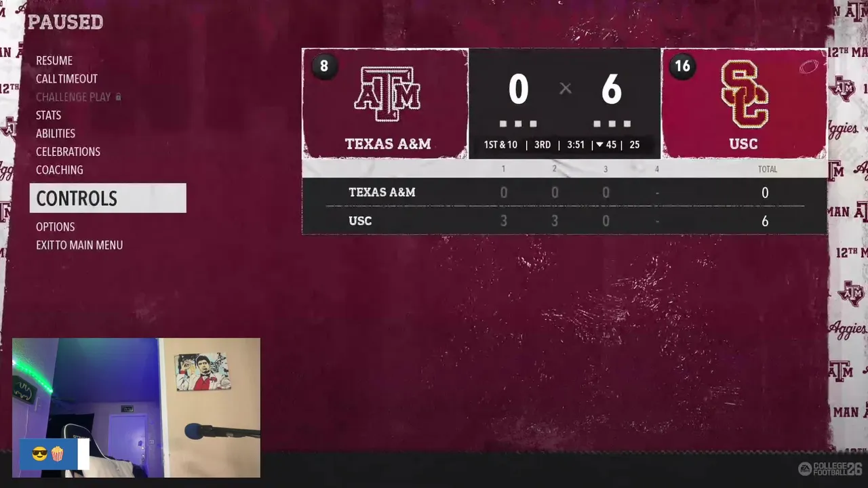
Task: Click the College Football 26 logo
Action: coord(829,468)
